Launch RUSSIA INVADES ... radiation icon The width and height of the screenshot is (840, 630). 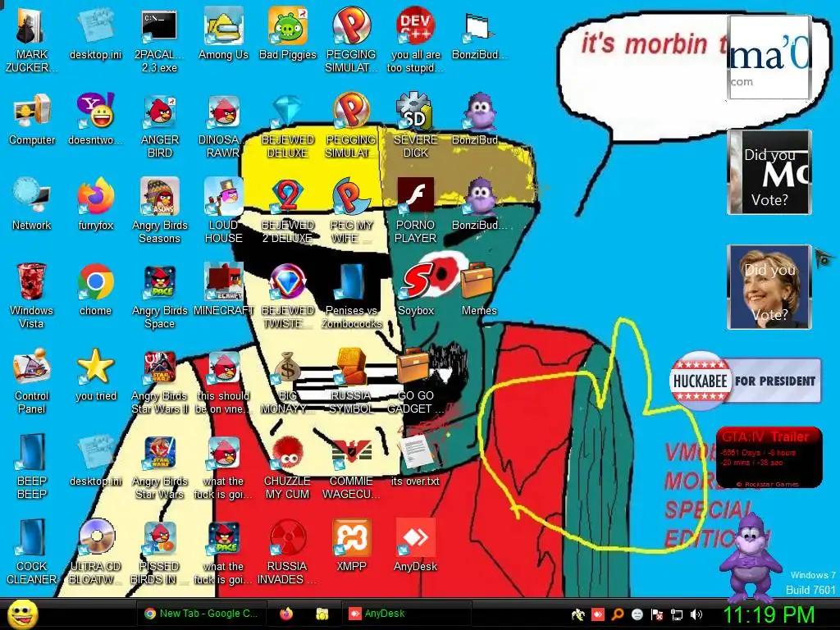(x=288, y=550)
